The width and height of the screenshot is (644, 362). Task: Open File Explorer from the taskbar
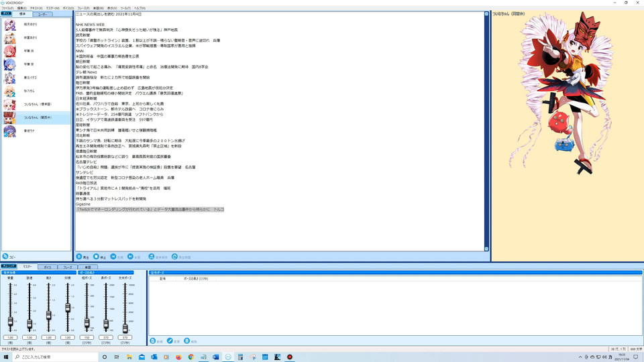coord(129,357)
